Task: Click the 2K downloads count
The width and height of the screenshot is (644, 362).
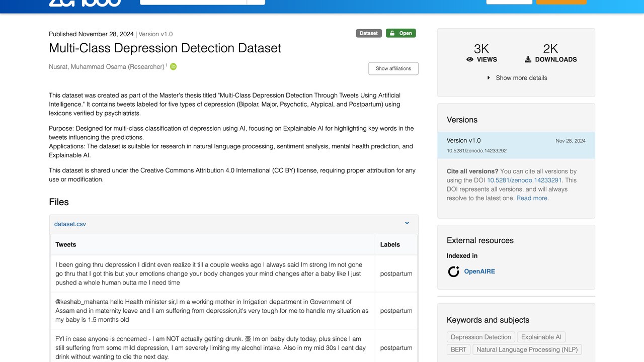Action: (x=550, y=49)
